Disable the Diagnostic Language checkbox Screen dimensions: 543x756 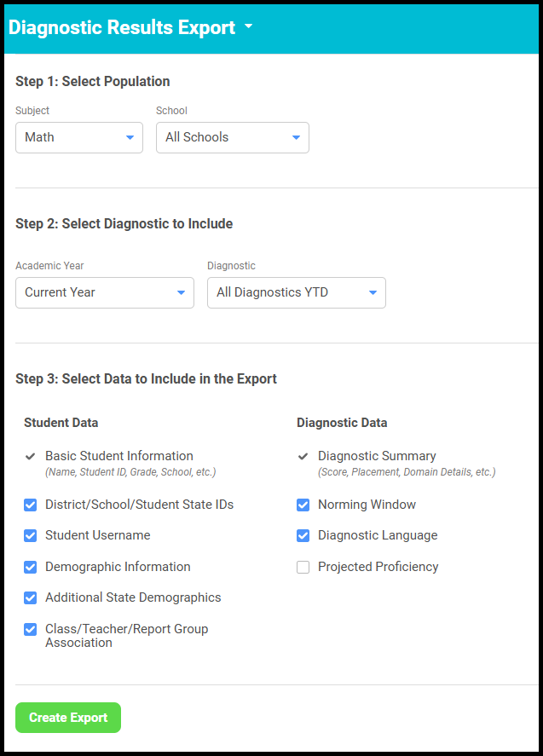point(303,536)
